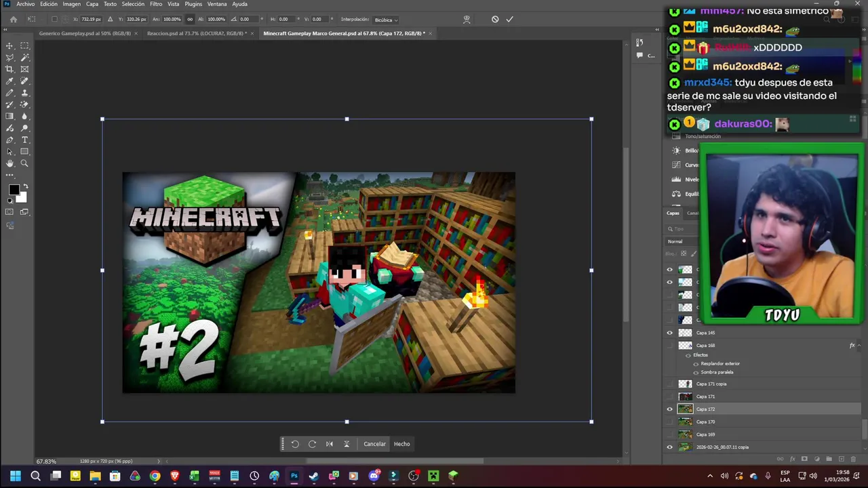The width and height of the screenshot is (868, 488).
Task: Toggle visibility of Resplandor exterior effect
Action: click(696, 364)
